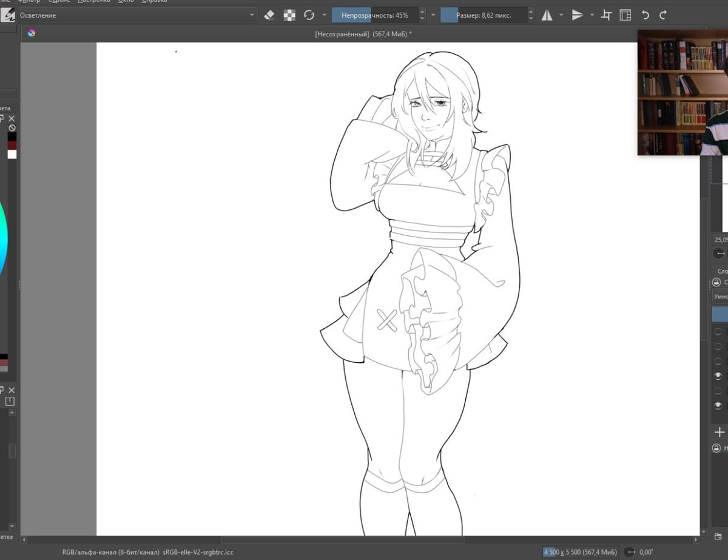Open the dropdown arrow next to the reload preset icon

pyautogui.click(x=325, y=15)
